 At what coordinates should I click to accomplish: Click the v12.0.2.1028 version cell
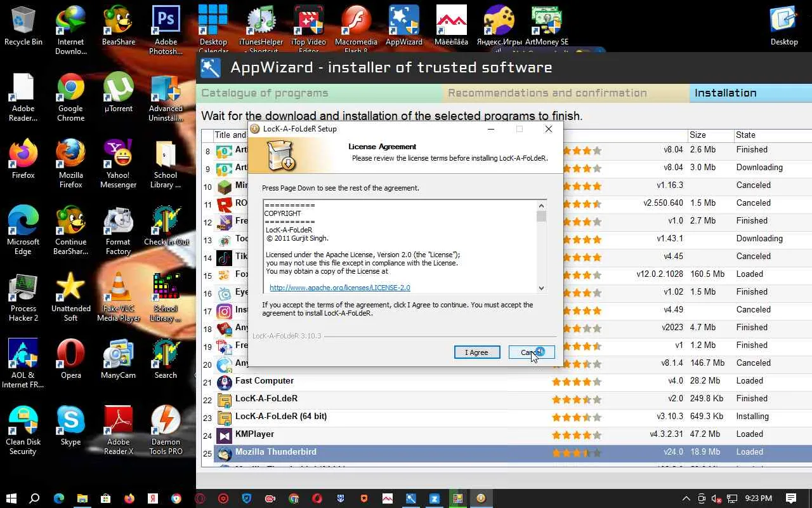[x=660, y=274]
